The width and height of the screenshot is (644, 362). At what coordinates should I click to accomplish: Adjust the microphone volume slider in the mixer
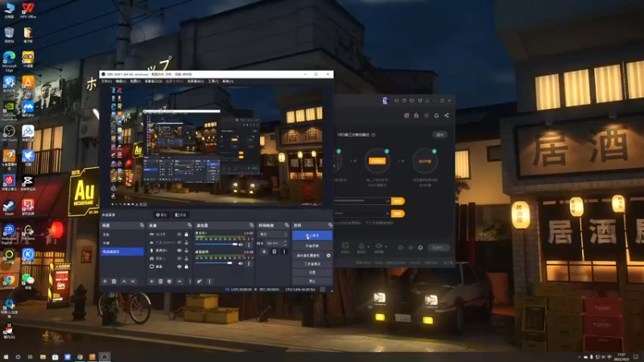(x=216, y=245)
